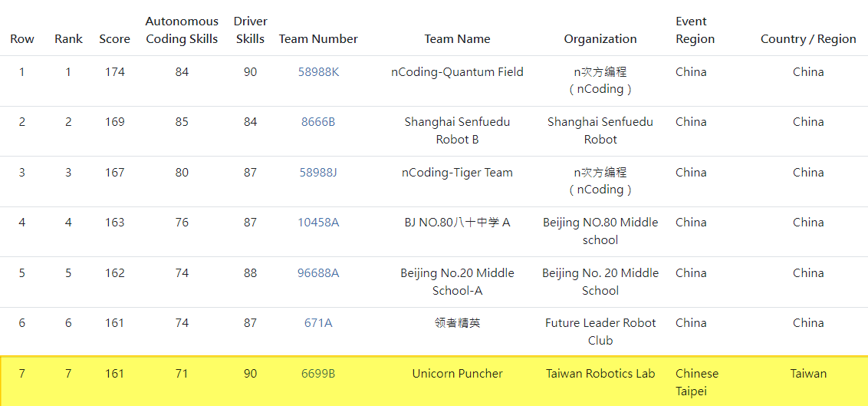
Task: Sort by the Score column header
Action: tap(114, 39)
